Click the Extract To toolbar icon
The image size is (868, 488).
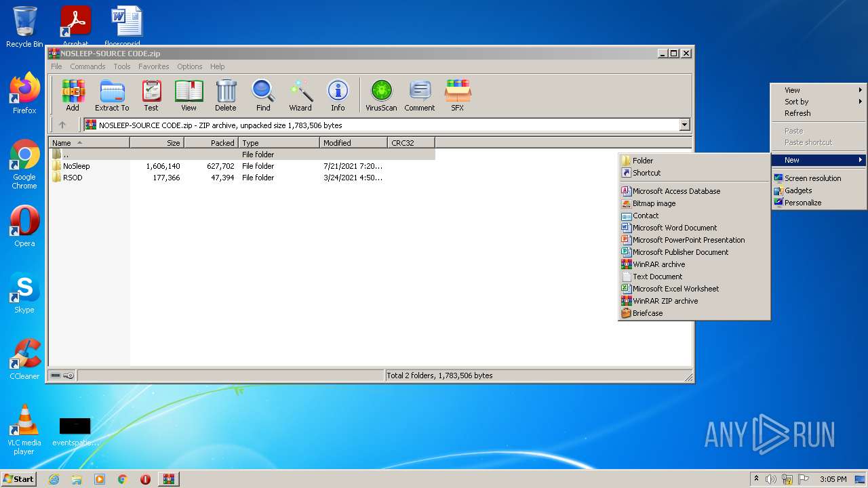click(112, 95)
